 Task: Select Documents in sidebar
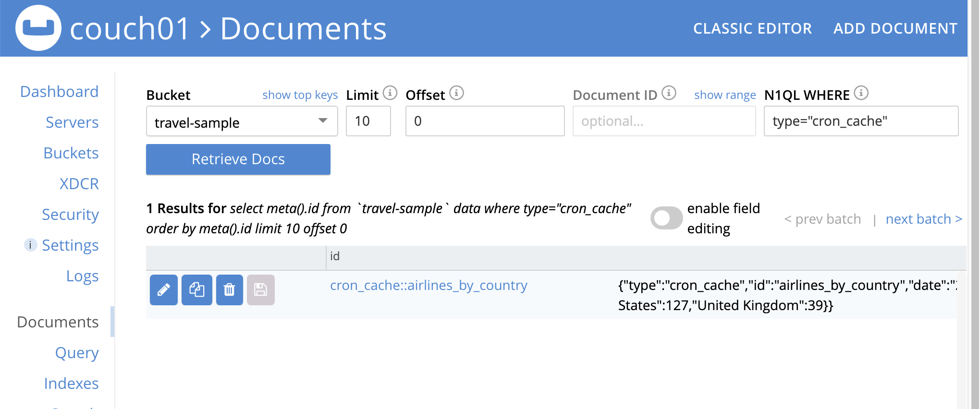pyautogui.click(x=58, y=322)
